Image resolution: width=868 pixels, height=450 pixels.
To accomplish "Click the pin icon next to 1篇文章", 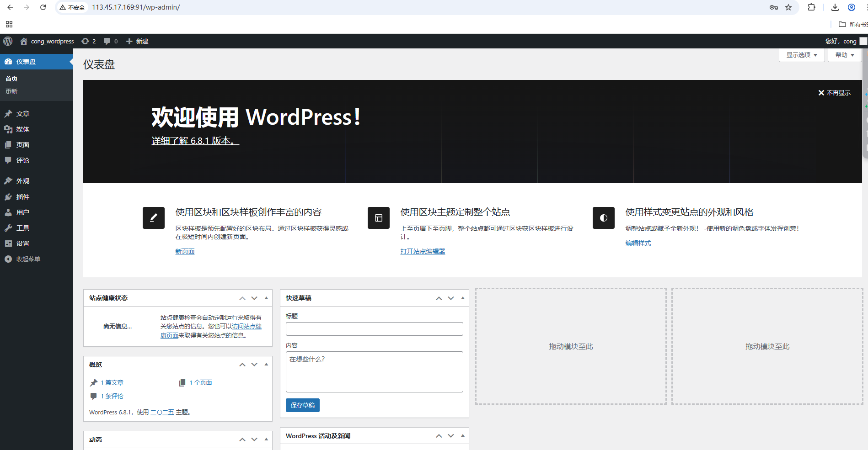I will click(94, 382).
